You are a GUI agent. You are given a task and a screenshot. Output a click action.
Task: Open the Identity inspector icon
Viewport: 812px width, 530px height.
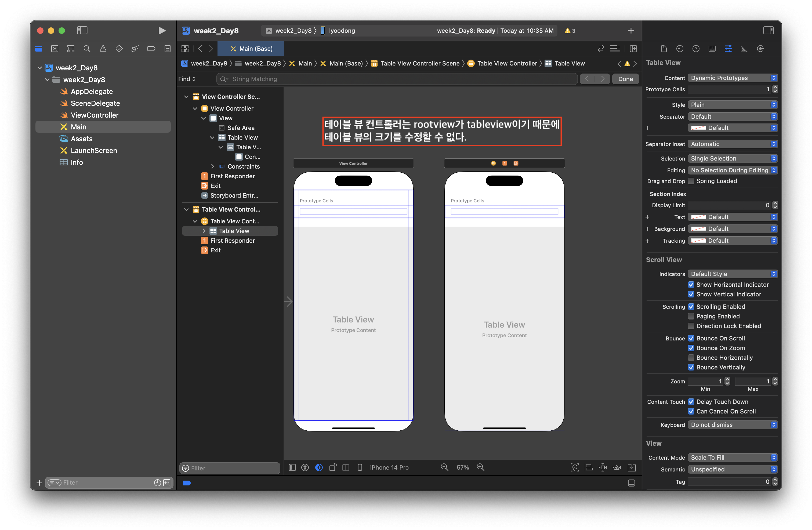(x=712, y=49)
